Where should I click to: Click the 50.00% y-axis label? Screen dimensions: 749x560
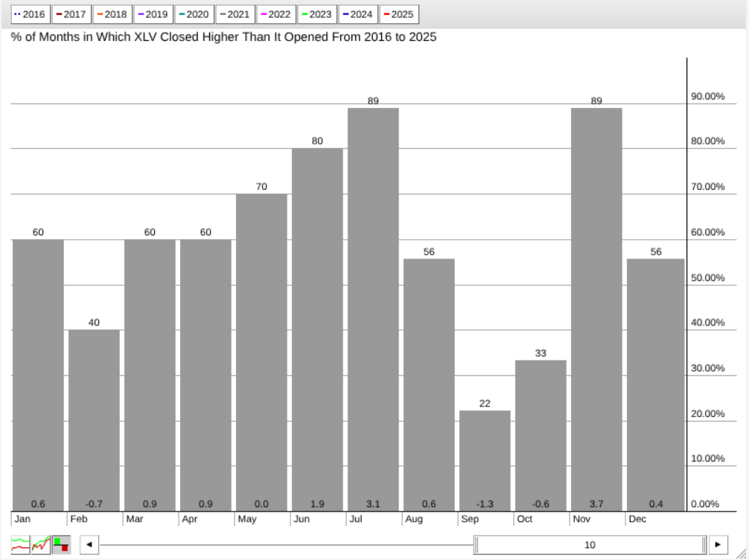pyautogui.click(x=708, y=278)
